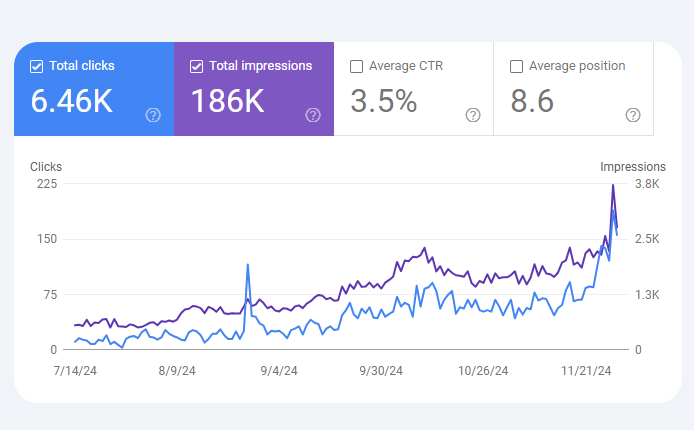The height and width of the screenshot is (430, 694).
Task: Select the 9/30/24 date on the x-axis
Action: click(x=380, y=370)
